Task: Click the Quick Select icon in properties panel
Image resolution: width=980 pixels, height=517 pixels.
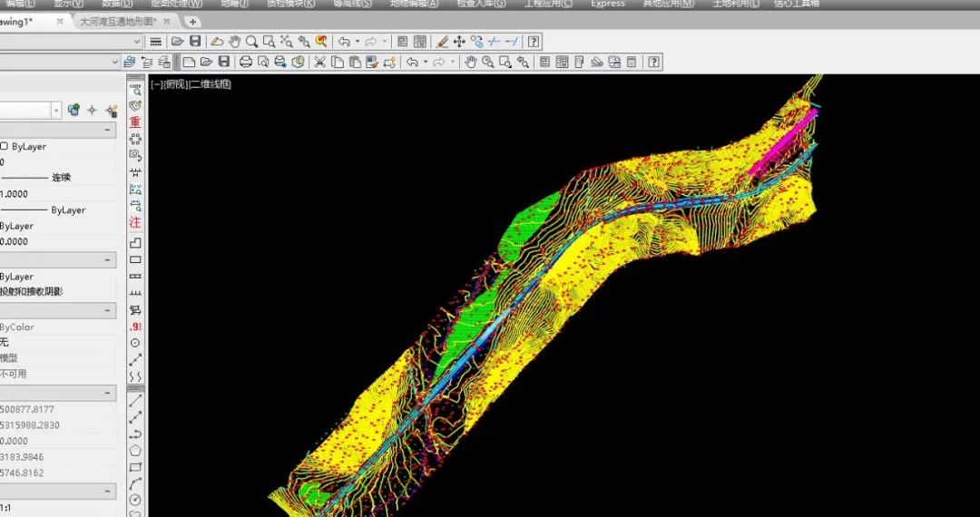Action: 112,110
